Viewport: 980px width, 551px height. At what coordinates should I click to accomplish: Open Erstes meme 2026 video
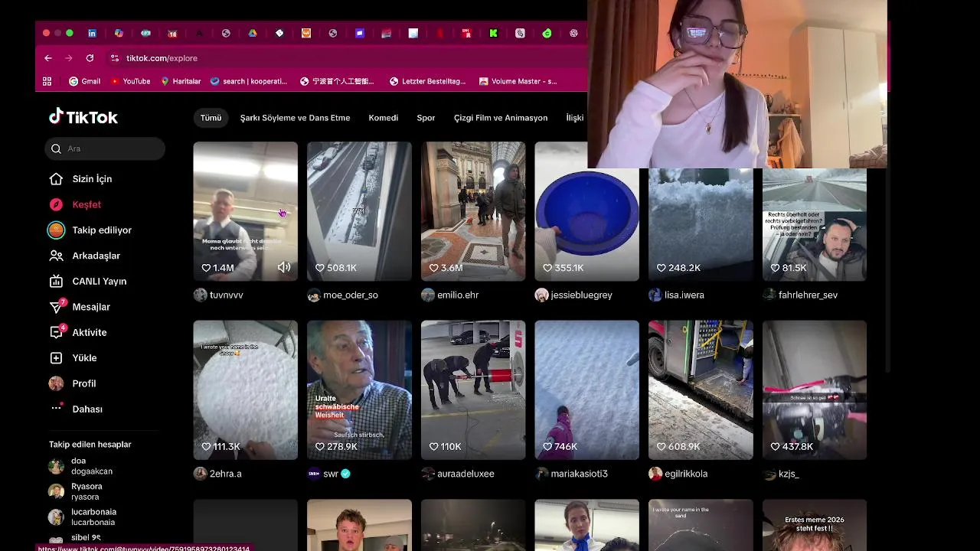coord(815,525)
